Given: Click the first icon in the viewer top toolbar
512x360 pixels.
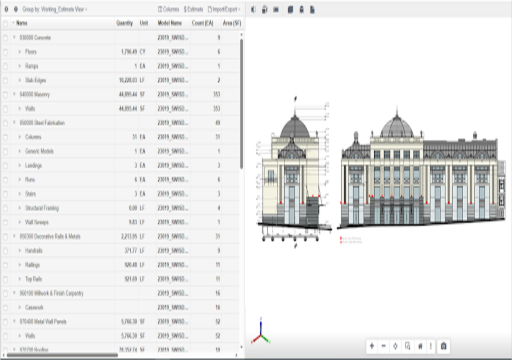Looking at the screenshot, I should pos(253,10).
